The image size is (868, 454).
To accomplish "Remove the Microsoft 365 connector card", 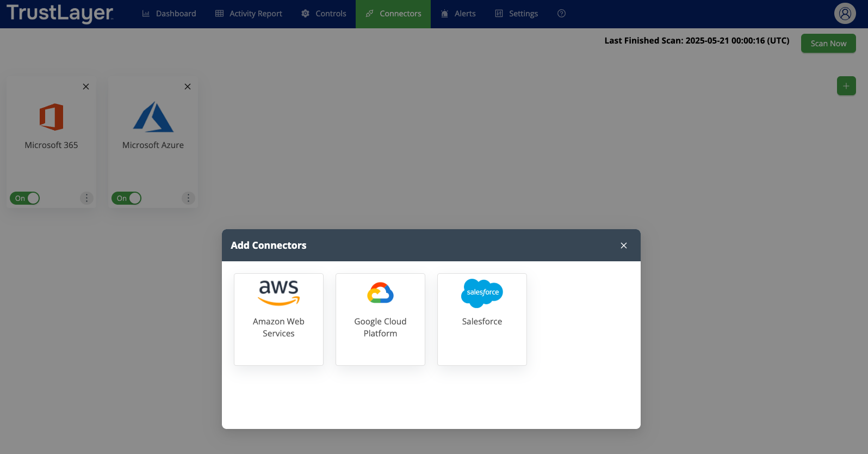I will tap(86, 87).
